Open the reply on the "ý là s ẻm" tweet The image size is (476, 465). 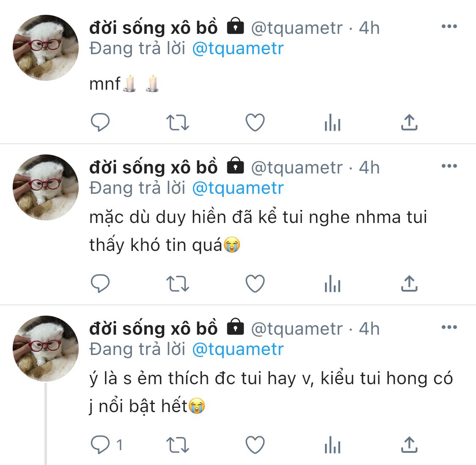click(x=101, y=445)
